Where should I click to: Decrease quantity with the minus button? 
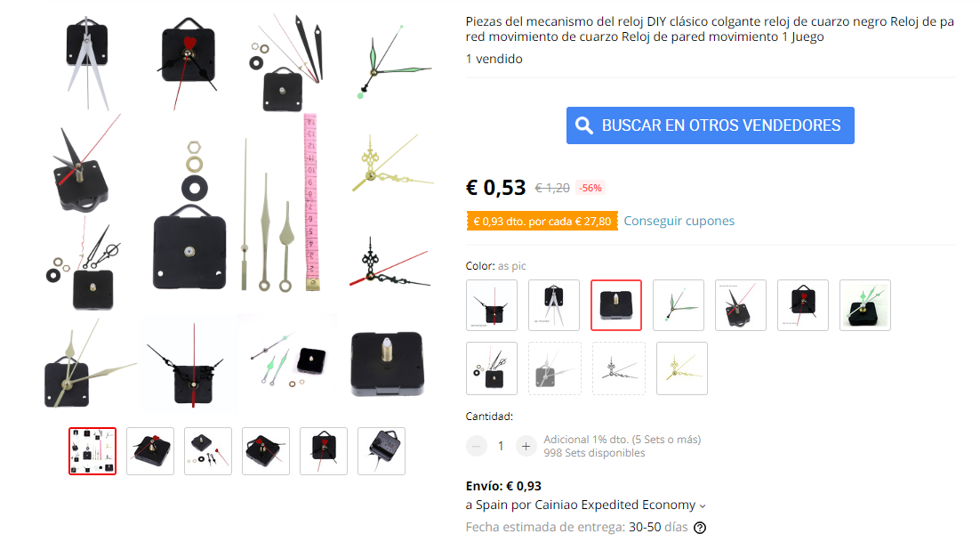coord(477,446)
